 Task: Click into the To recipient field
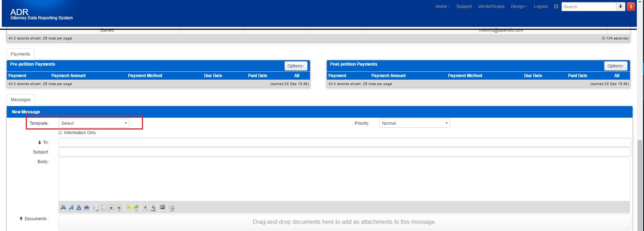(344, 142)
